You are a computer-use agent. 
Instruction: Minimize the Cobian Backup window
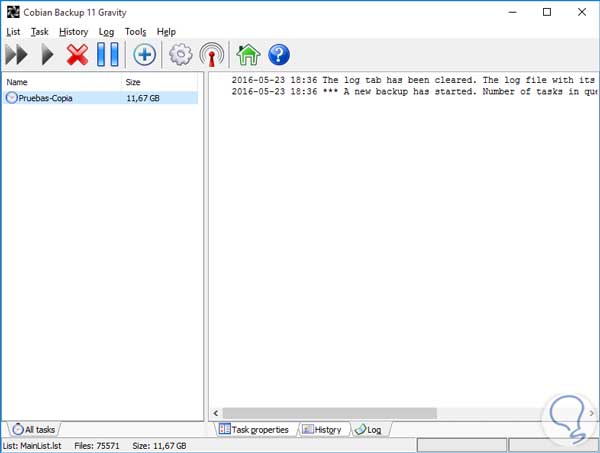512,12
